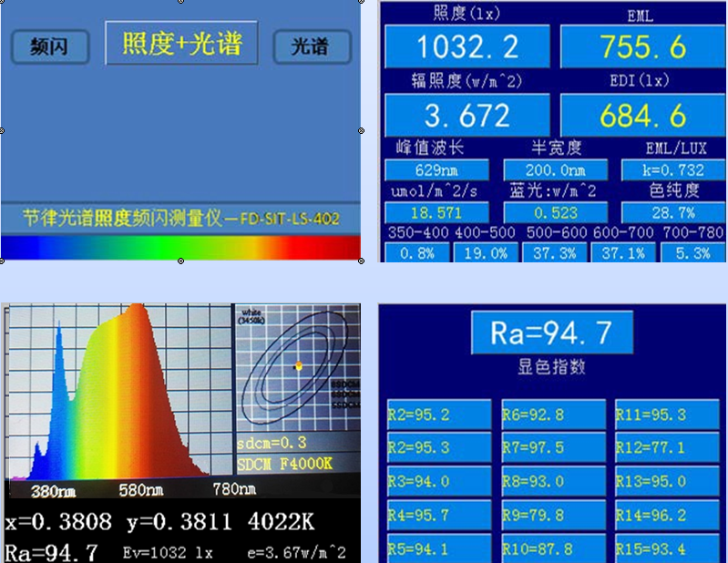Click the rainbow spectrum color bar
The image size is (728, 563).
click(x=180, y=248)
